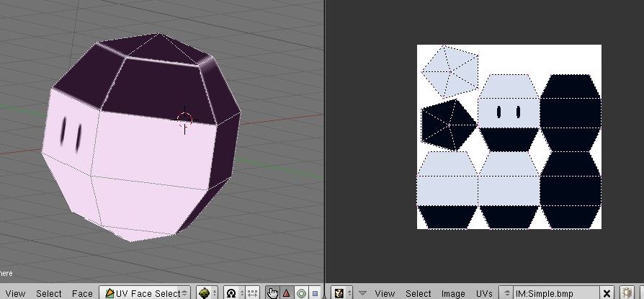Unlink the Simple.bmp image with X button
This screenshot has height=299, width=644.
click(607, 293)
